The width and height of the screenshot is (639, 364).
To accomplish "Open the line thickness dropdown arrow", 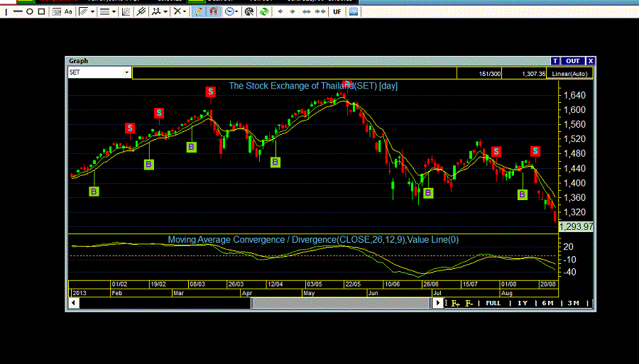I will [x=114, y=12].
